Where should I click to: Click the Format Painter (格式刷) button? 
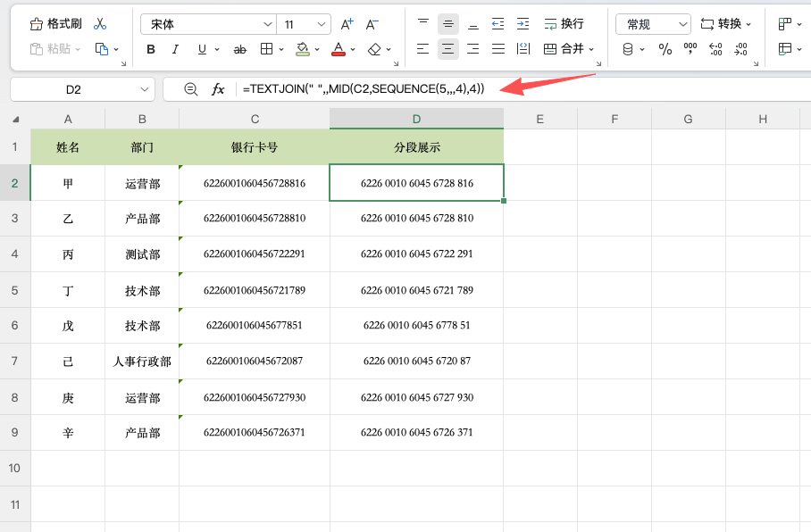tap(56, 24)
